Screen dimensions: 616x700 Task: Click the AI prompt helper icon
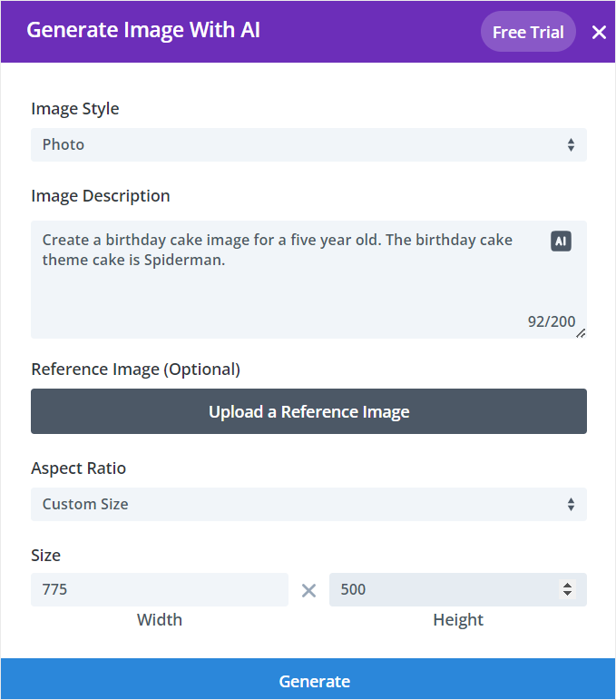[x=561, y=242]
